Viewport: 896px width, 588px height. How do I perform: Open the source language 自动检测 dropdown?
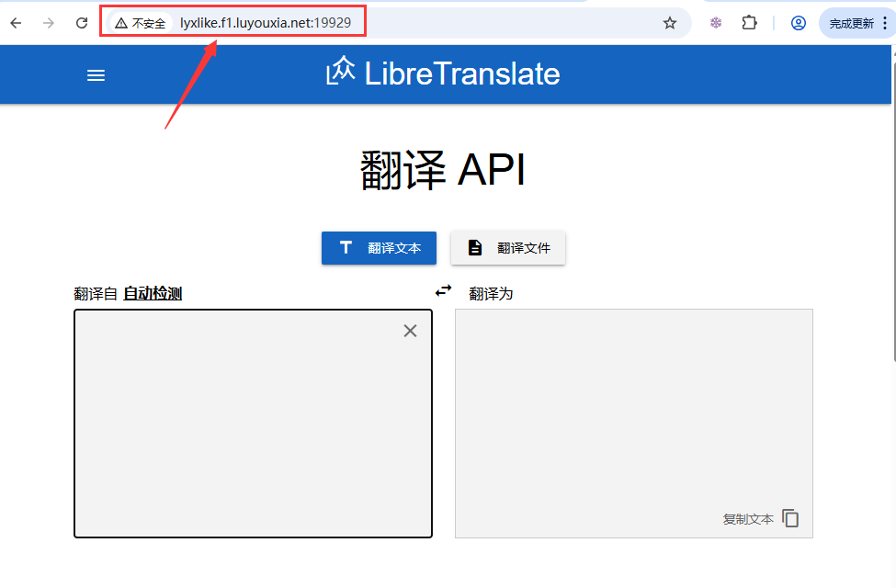(153, 292)
